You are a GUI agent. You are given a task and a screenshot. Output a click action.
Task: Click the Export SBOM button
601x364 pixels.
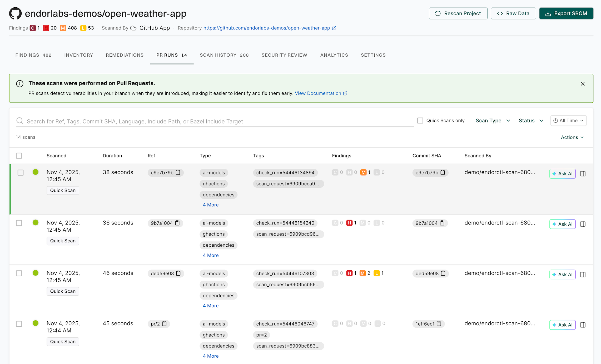[566, 13]
